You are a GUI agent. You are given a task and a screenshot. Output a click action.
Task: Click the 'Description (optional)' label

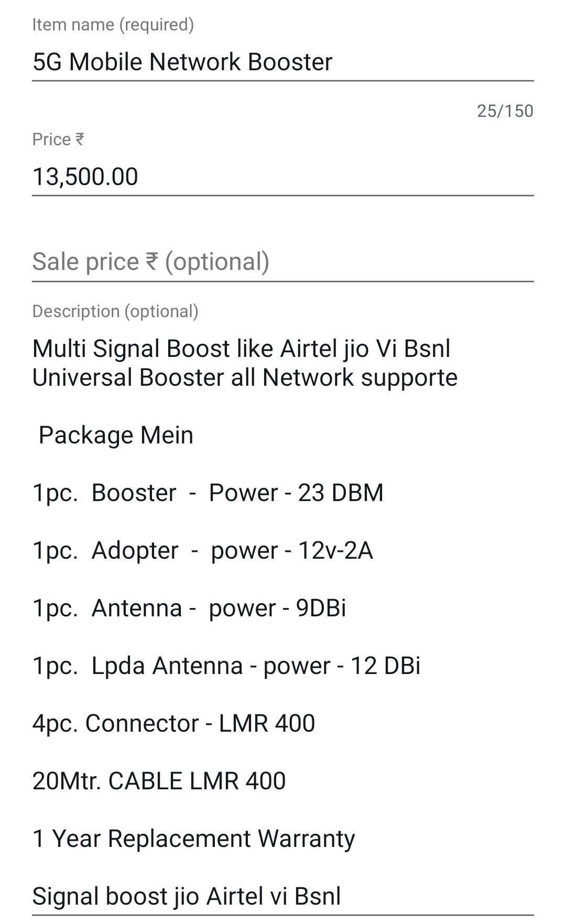tap(115, 311)
